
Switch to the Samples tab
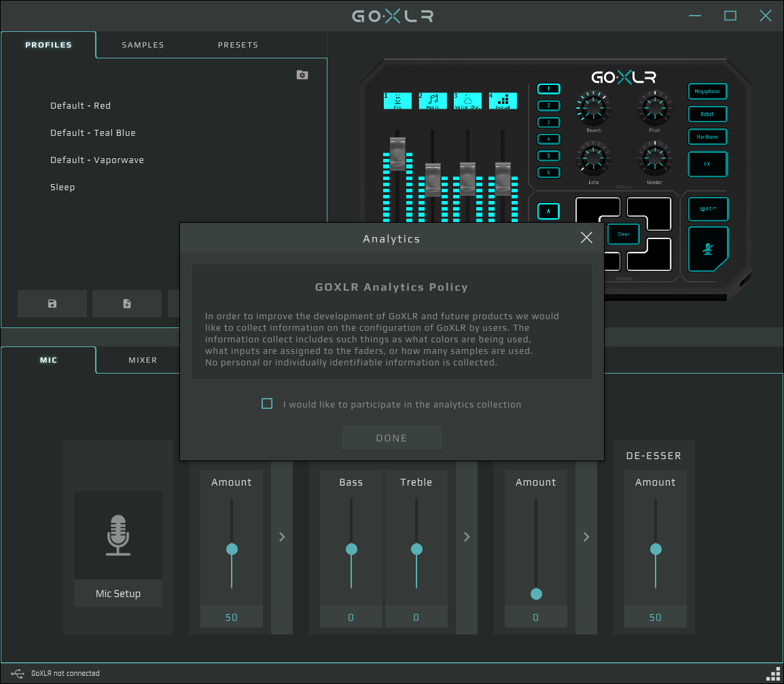(143, 45)
